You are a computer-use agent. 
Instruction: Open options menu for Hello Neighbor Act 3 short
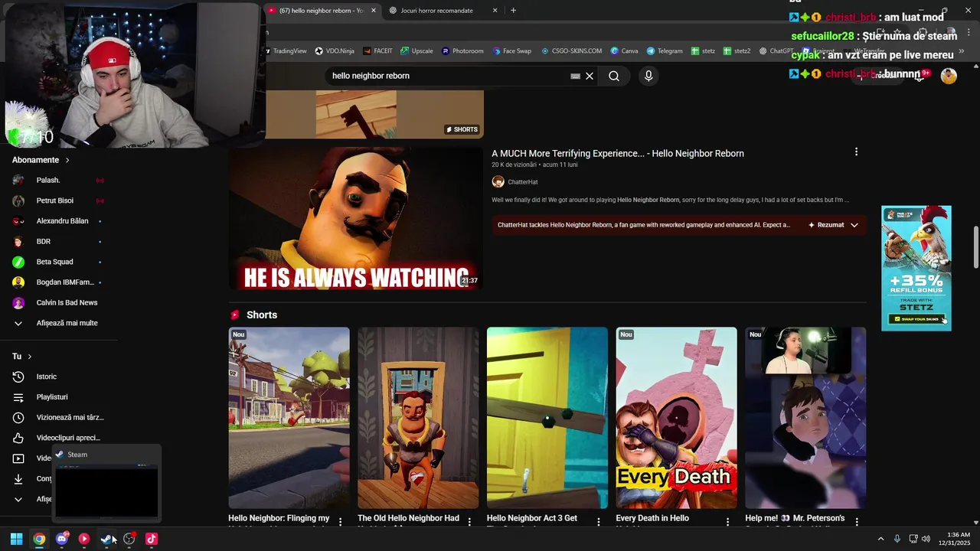click(599, 522)
